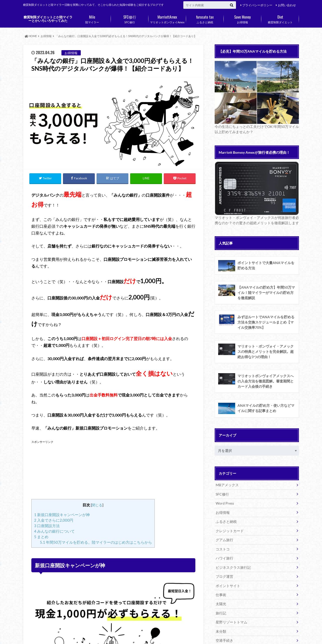Click the HOME breadcrumb house icon
The width and height of the screenshot is (322, 644).
point(26,36)
